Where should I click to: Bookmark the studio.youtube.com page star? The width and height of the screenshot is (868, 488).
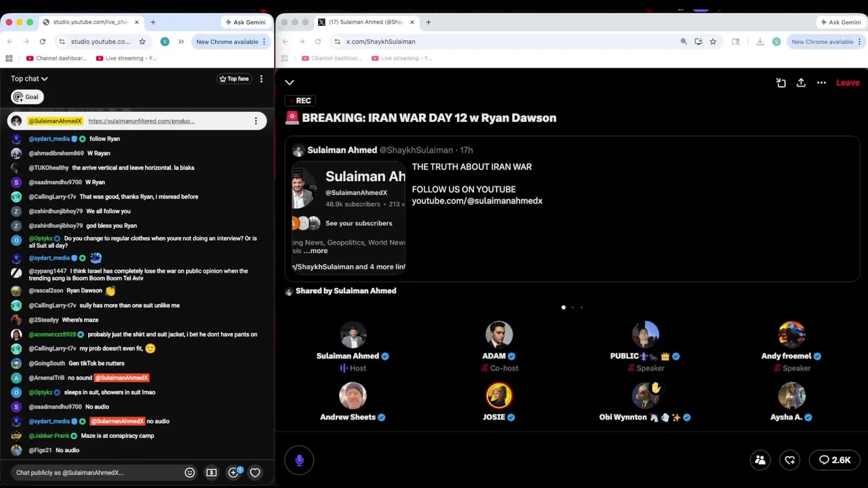(x=142, y=41)
